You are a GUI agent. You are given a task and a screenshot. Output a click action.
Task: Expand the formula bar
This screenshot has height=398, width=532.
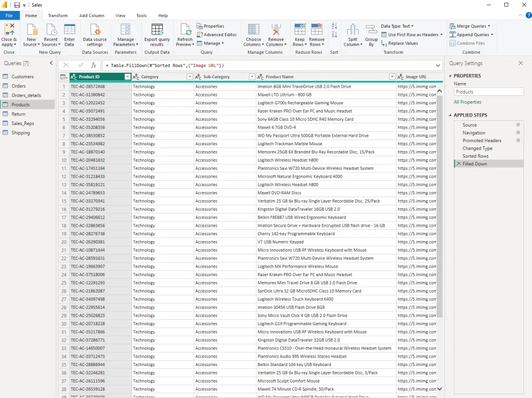[x=438, y=65]
